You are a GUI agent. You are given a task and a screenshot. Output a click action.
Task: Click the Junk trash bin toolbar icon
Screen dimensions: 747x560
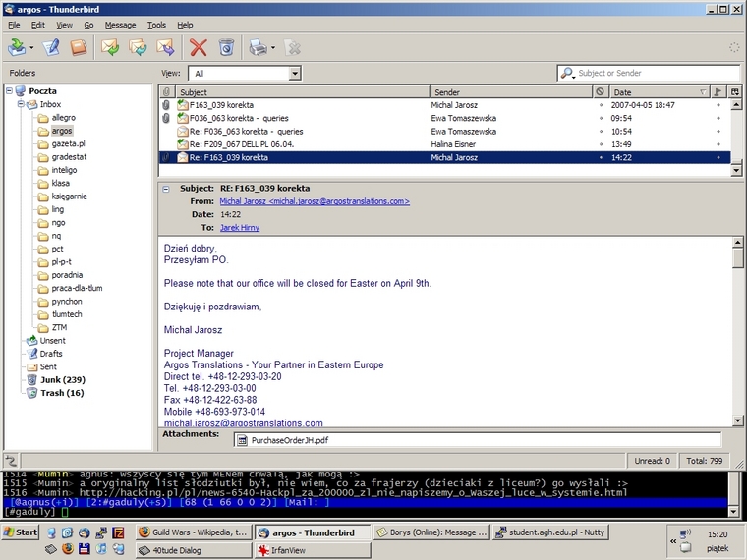226,47
